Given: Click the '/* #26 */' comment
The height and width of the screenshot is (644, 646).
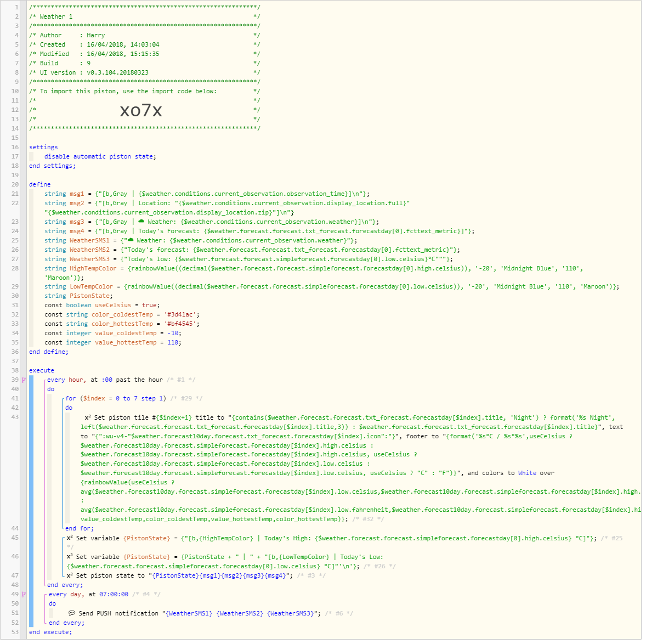Looking at the screenshot, I should pos(379,568).
